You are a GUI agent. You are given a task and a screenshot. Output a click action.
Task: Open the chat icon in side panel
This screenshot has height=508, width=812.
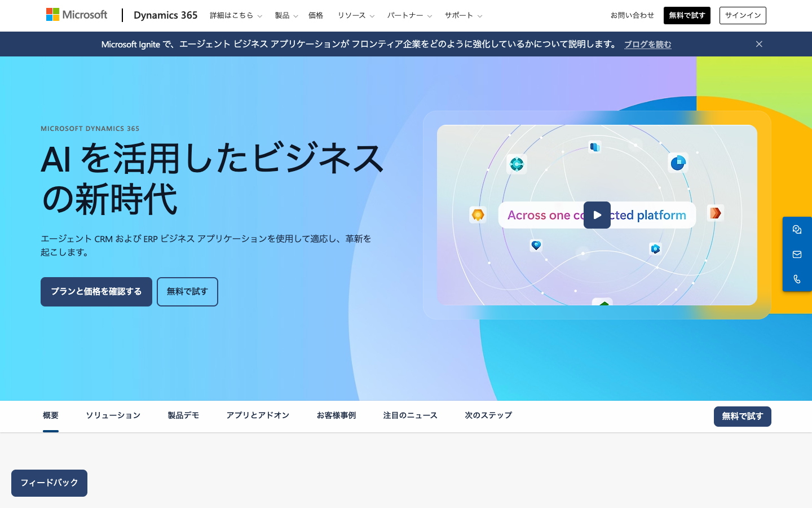pos(797,230)
